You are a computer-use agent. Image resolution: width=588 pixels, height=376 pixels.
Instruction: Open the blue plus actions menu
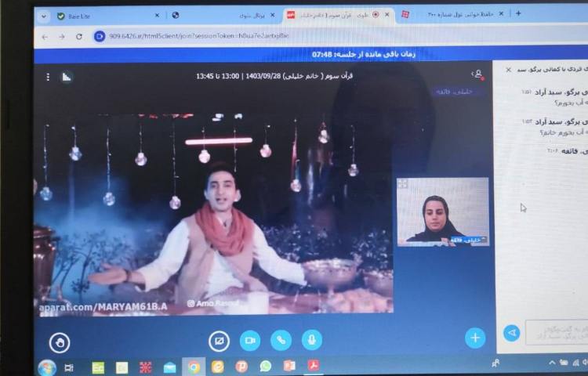tap(474, 338)
